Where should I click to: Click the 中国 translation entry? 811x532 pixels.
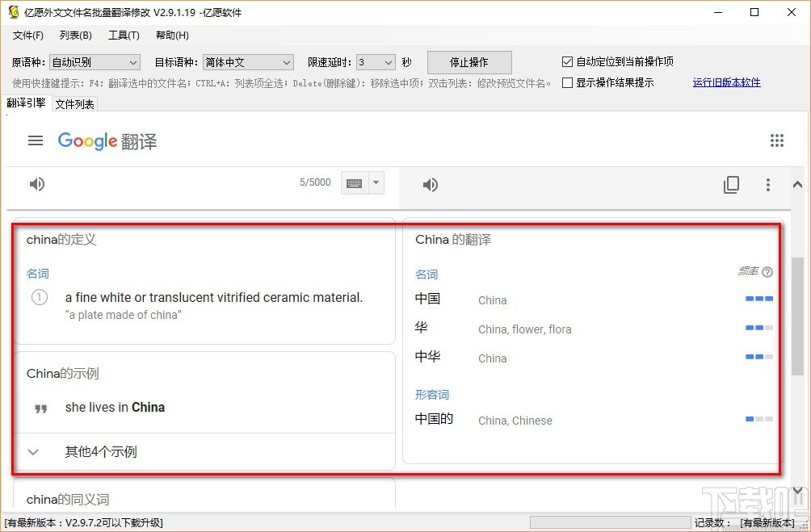pos(428,299)
